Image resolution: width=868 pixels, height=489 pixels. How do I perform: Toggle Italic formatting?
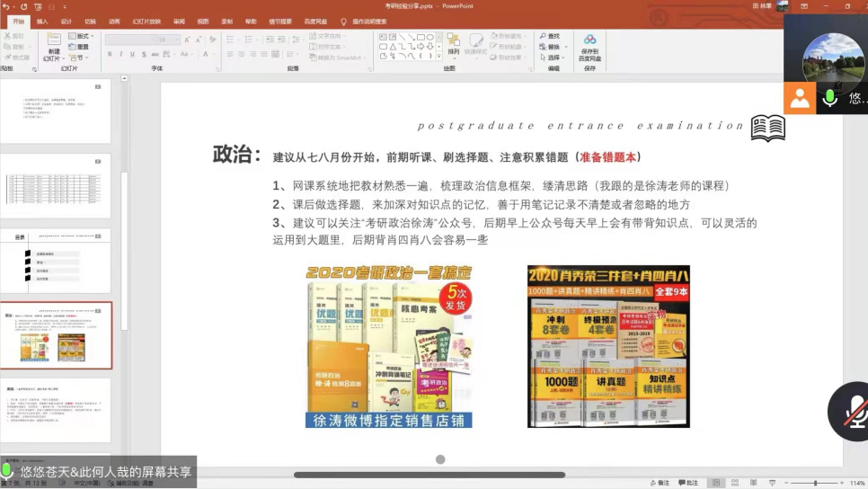tap(120, 54)
